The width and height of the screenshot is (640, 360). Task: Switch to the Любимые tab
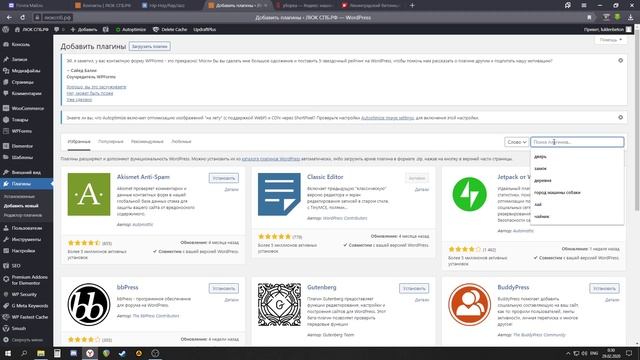pos(181,142)
